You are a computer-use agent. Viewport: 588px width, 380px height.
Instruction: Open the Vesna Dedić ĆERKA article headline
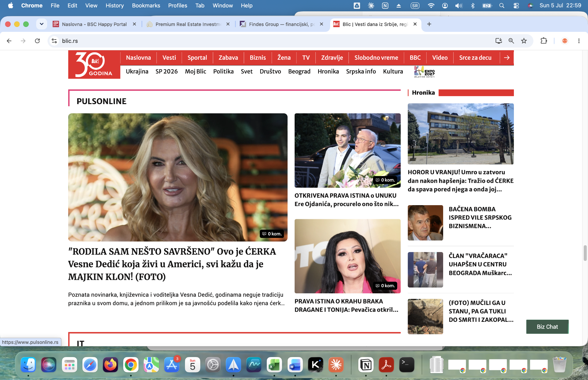(172, 264)
